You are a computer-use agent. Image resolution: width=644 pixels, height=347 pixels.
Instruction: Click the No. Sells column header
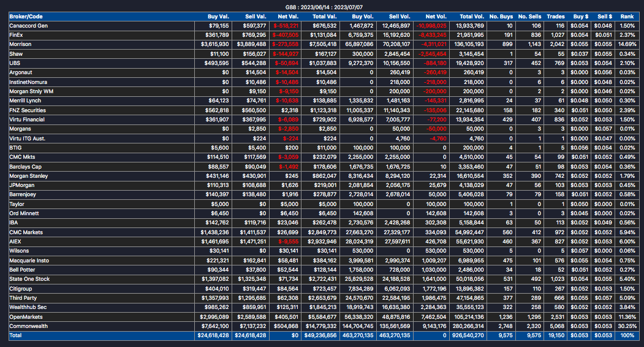(x=529, y=17)
